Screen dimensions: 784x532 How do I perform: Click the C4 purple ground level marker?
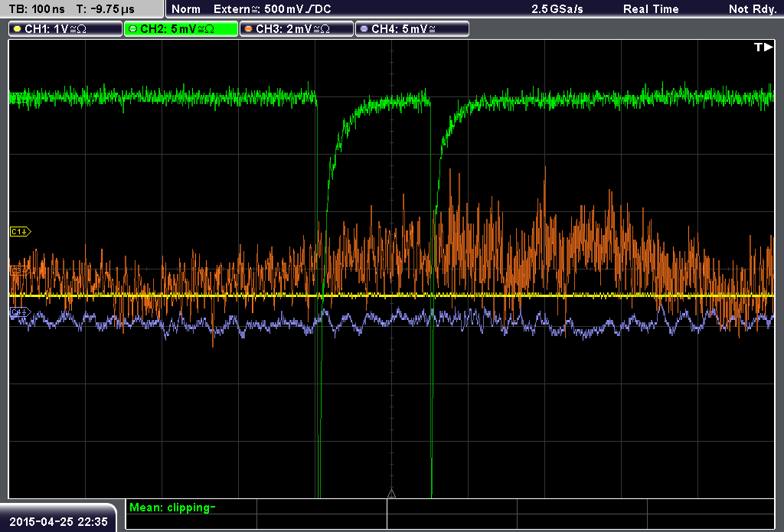[21, 312]
